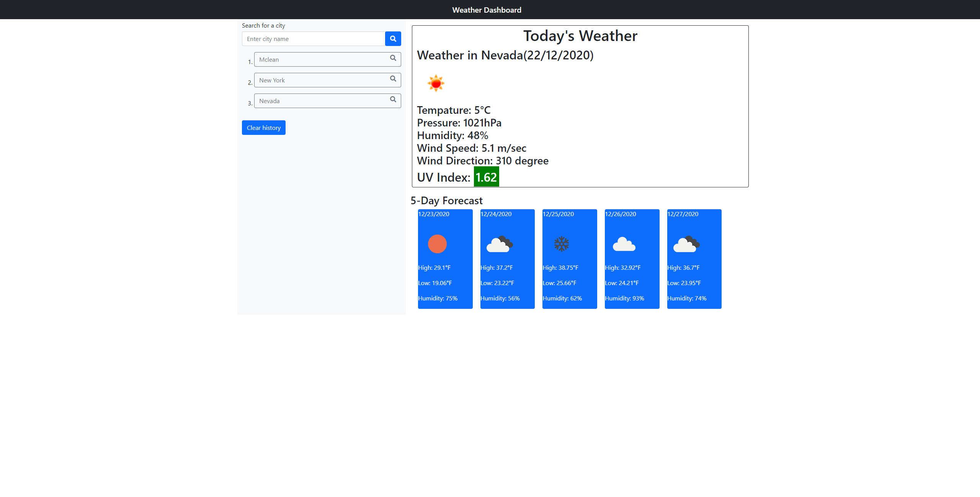This screenshot has width=980, height=497.
Task: Click the 5-Day Forecast heading
Action: pyautogui.click(x=446, y=201)
